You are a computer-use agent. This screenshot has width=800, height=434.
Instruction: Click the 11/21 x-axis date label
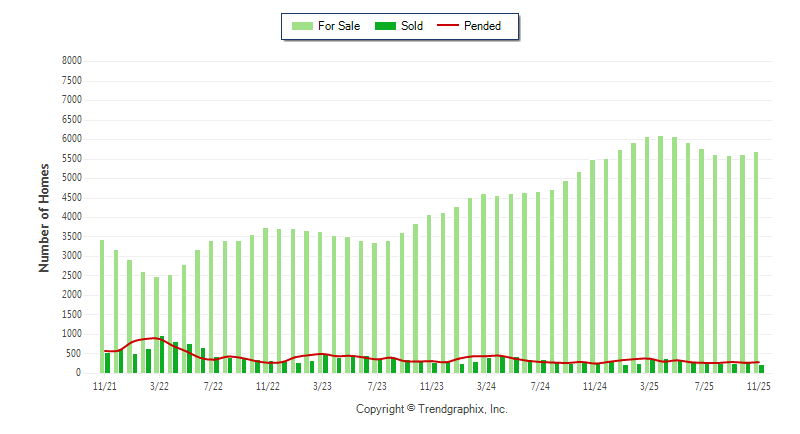point(104,385)
